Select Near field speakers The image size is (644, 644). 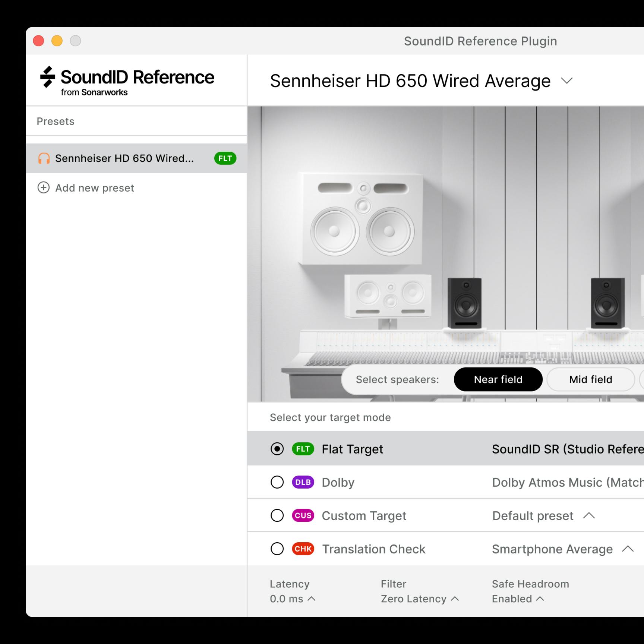coord(498,379)
